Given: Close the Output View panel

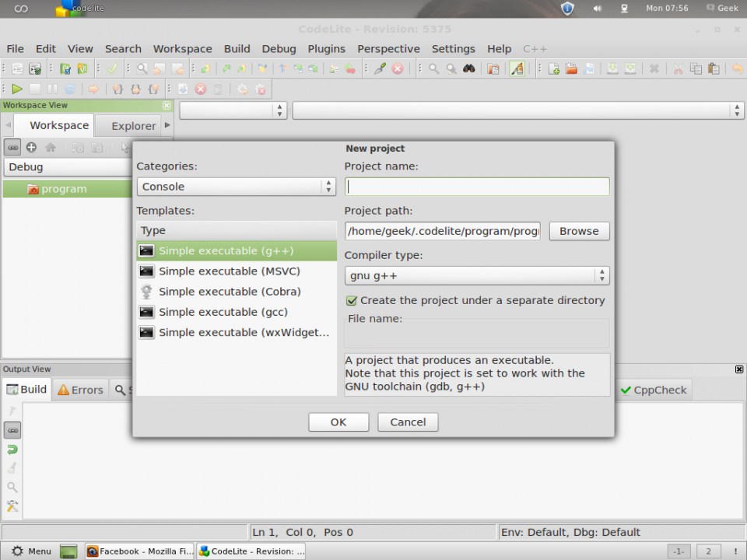Looking at the screenshot, I should coord(739,369).
